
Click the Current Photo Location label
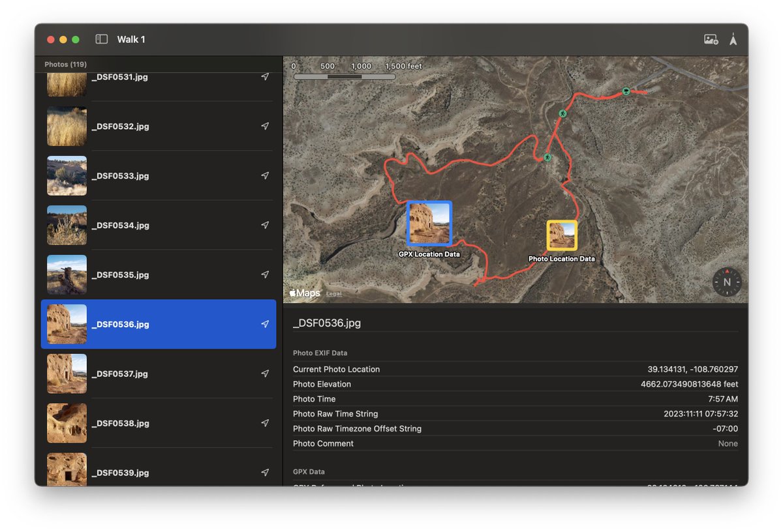(x=336, y=369)
